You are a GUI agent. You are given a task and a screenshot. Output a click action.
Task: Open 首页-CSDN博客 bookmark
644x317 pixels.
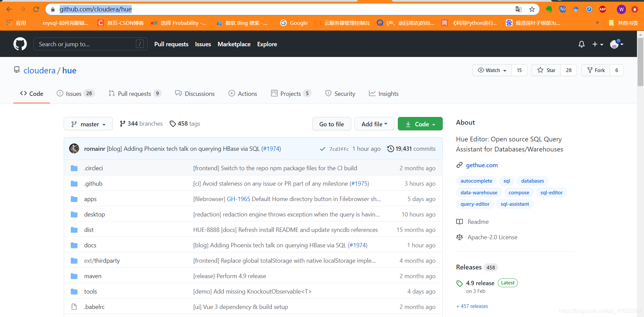120,23
